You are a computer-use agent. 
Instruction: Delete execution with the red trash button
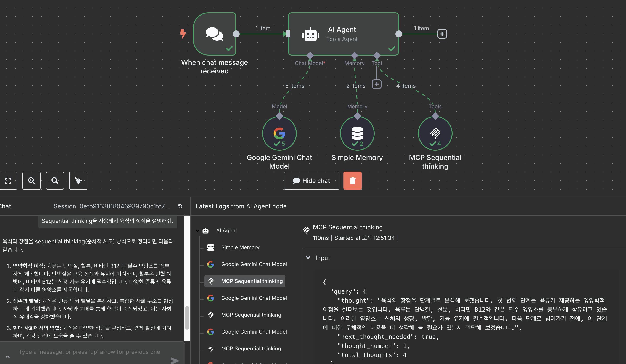pyautogui.click(x=352, y=180)
